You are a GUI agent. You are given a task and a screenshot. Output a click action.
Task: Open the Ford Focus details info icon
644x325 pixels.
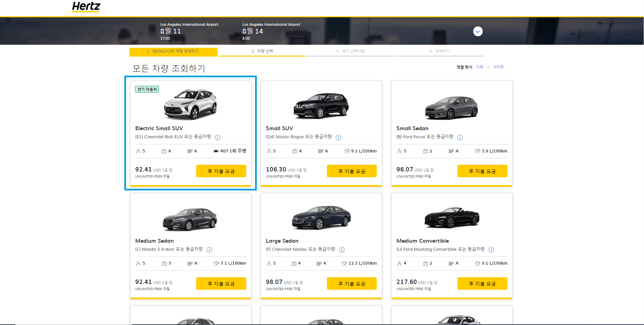pos(460,138)
